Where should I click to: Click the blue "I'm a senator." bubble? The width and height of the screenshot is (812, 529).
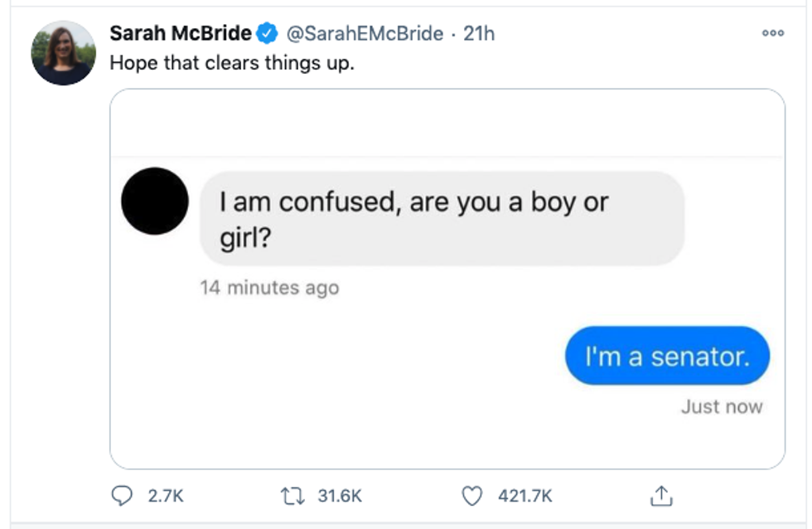pos(667,357)
